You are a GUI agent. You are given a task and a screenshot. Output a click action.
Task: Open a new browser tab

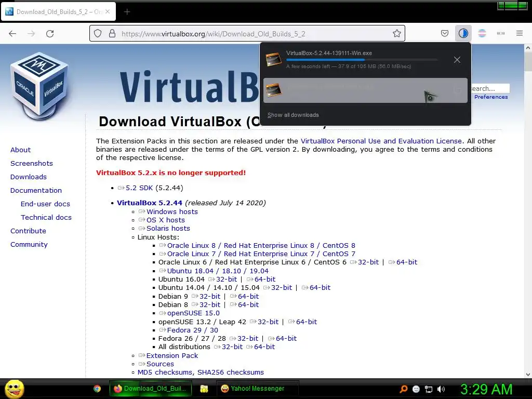click(x=127, y=12)
